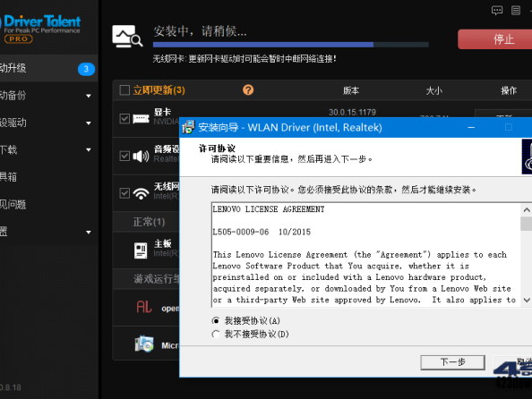Click the version number 30.0.15.1179
This screenshot has width=532, height=399.
tap(352, 112)
